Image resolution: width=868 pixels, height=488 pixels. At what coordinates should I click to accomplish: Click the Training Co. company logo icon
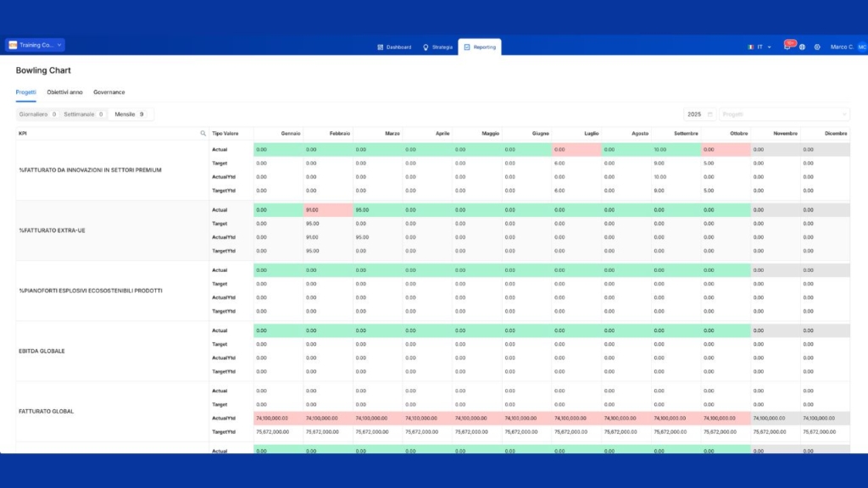click(x=13, y=45)
